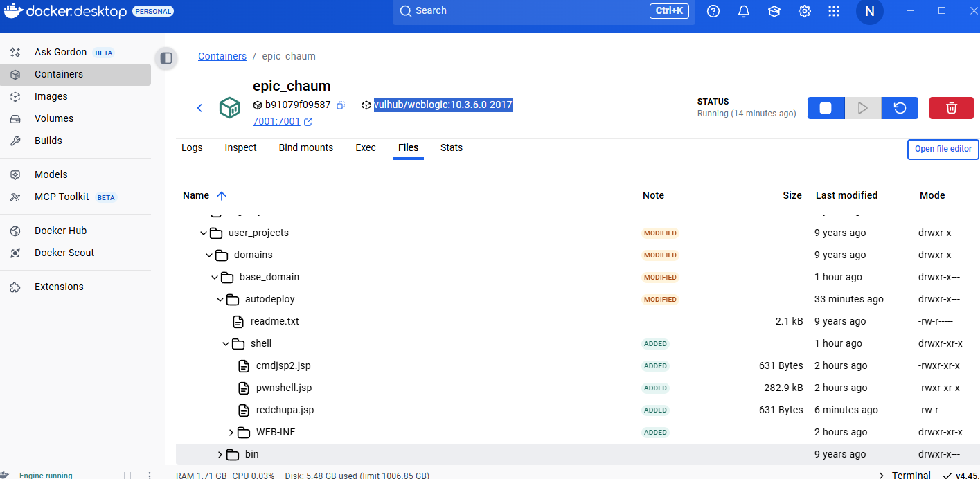Delete the container using red trash button
This screenshot has height=479, width=980.
point(951,108)
